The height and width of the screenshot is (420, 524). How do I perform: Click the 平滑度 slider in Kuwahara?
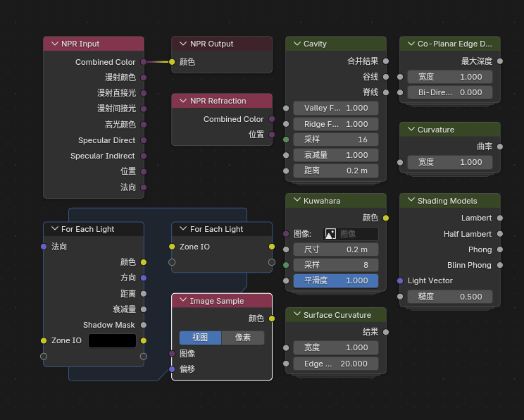click(336, 280)
